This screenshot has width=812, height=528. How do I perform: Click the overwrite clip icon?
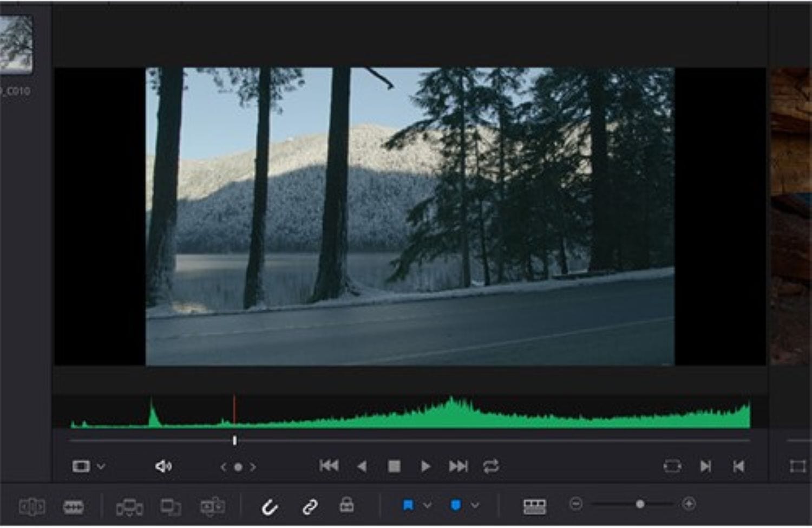coord(171,507)
